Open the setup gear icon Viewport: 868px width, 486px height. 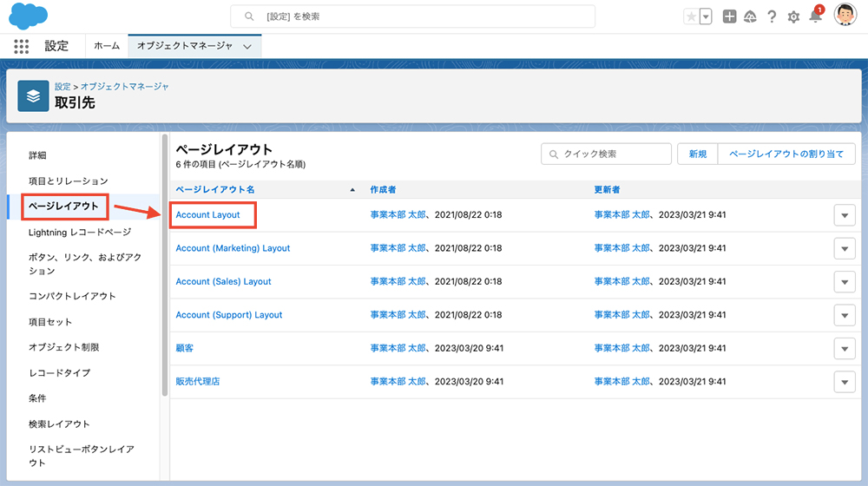[793, 17]
